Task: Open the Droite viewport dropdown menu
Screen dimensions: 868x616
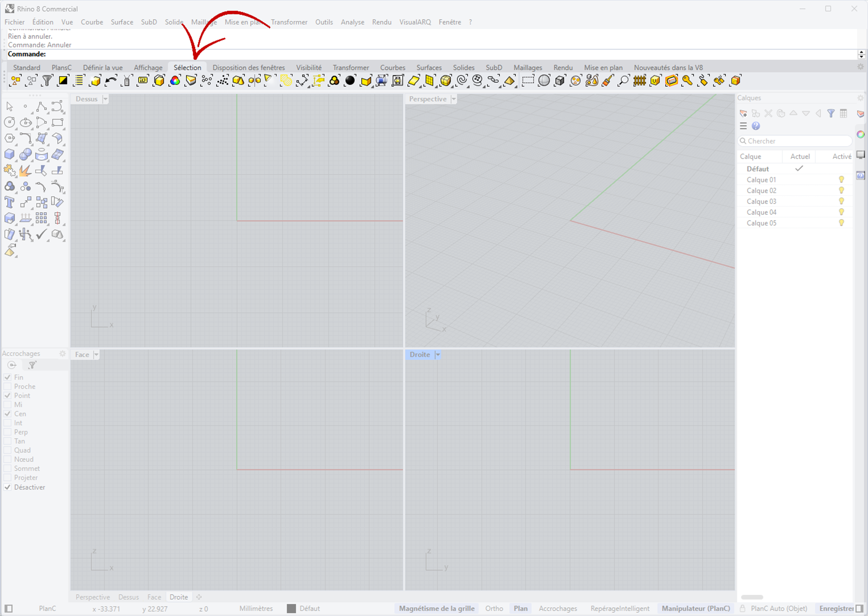Action: click(438, 355)
